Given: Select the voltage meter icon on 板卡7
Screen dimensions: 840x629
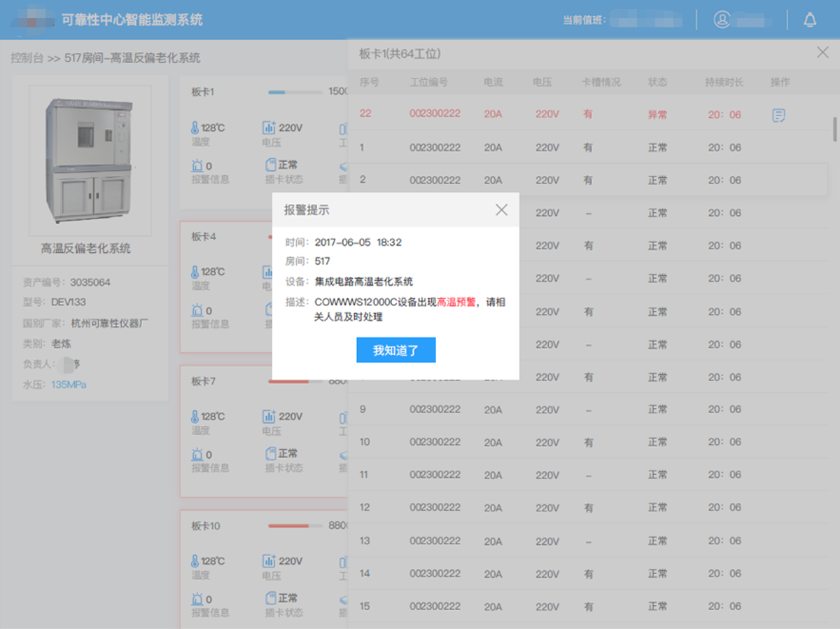Looking at the screenshot, I should pos(269,416).
